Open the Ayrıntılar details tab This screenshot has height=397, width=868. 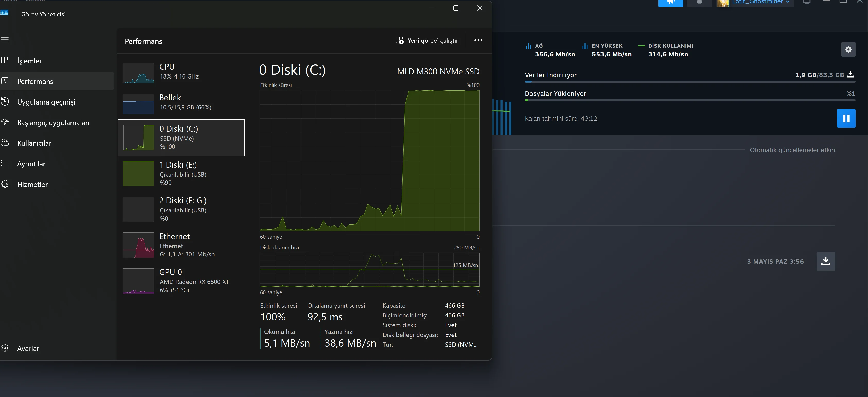click(x=31, y=163)
